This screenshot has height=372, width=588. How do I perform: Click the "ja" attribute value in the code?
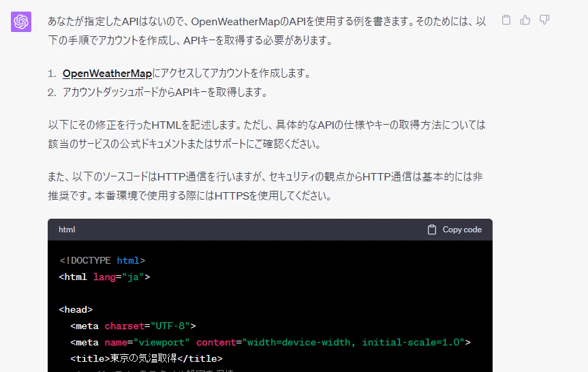pyautogui.click(x=133, y=277)
